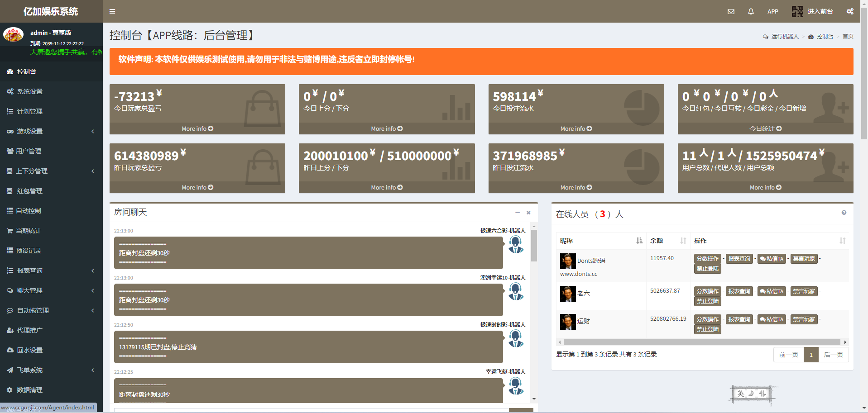The width and height of the screenshot is (868, 413).
Task: Expand the 上下分管理 sidebar menu
Action: tap(51, 171)
